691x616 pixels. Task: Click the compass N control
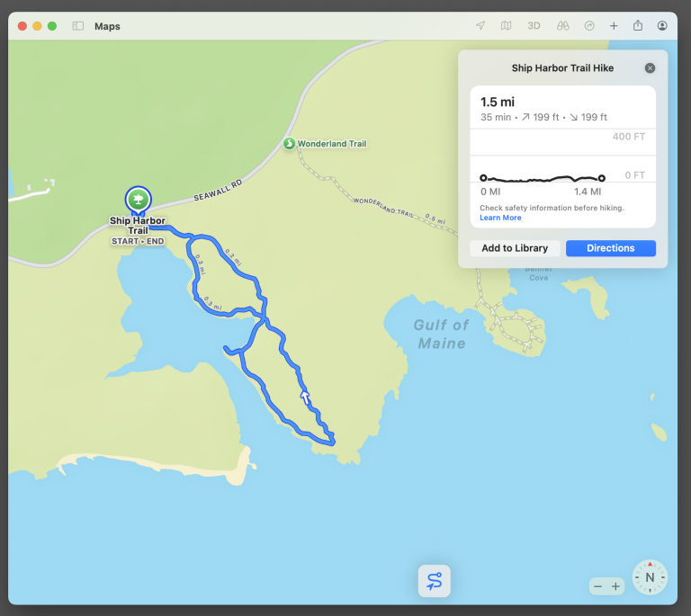click(x=650, y=577)
